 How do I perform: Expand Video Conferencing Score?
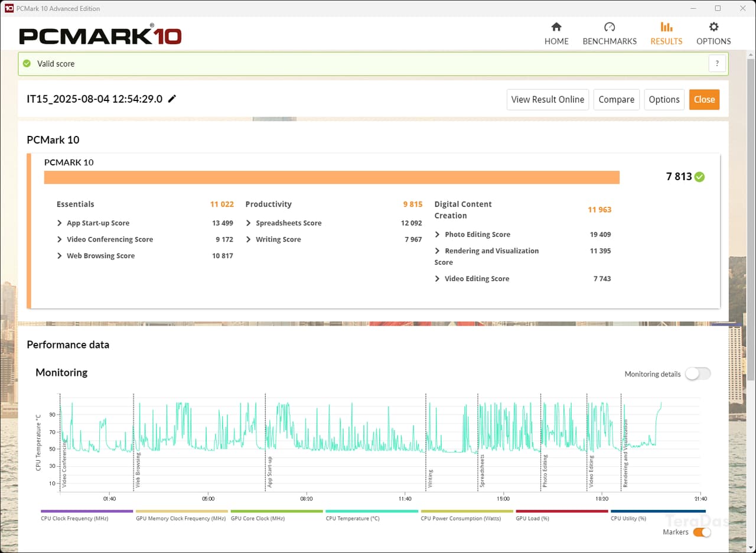point(60,239)
